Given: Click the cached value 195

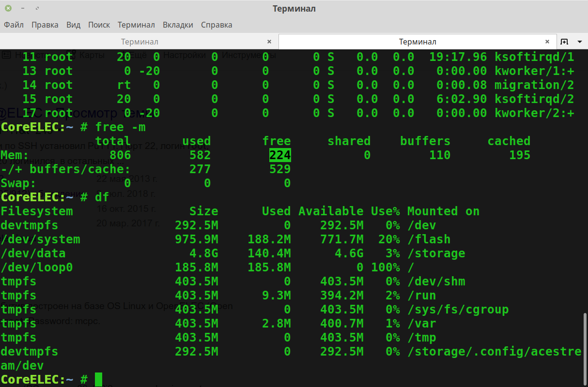Looking at the screenshot, I should click(x=520, y=155).
